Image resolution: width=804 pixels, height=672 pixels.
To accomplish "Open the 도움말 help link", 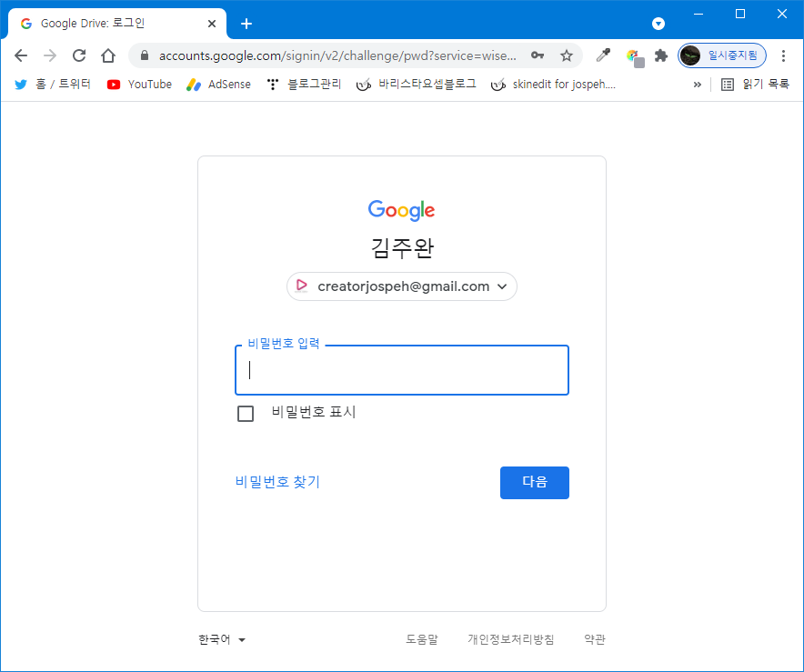I will [422, 639].
